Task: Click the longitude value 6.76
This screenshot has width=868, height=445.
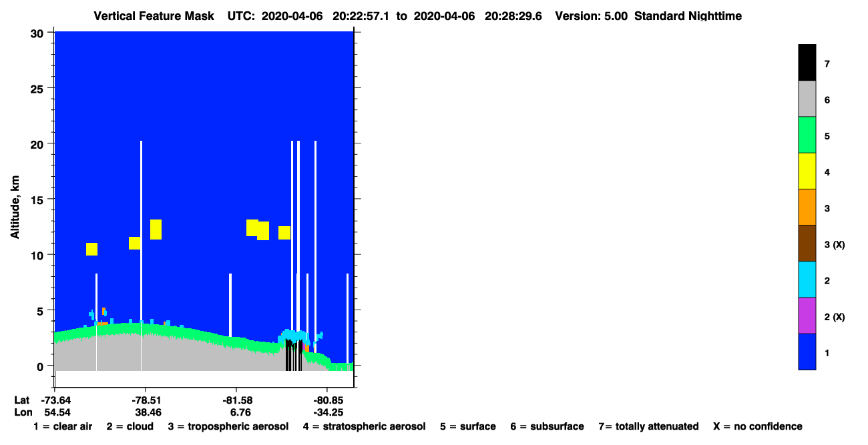Action: (240, 412)
